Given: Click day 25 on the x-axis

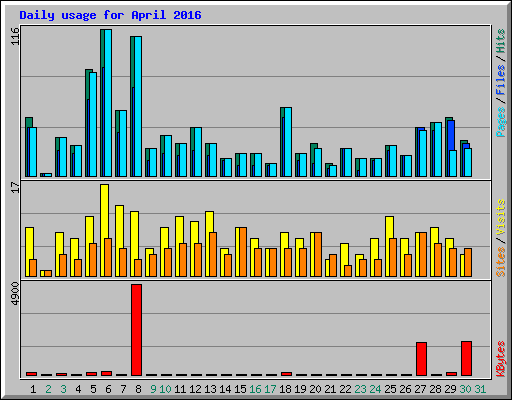Looking at the screenshot, I should [x=390, y=389].
